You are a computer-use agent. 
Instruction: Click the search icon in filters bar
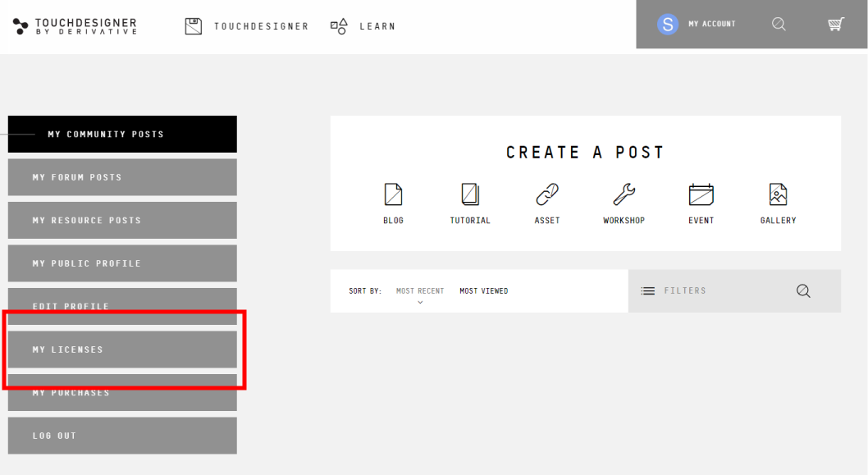point(803,291)
